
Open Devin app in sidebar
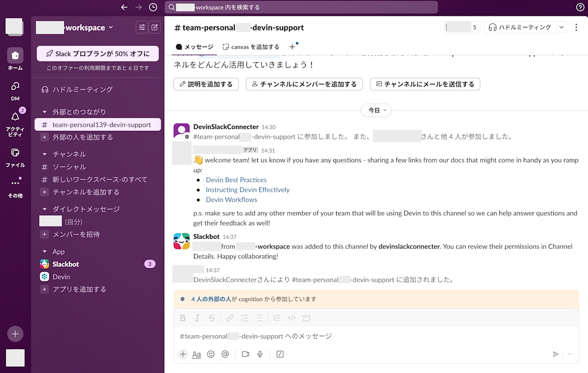tap(98, 276)
